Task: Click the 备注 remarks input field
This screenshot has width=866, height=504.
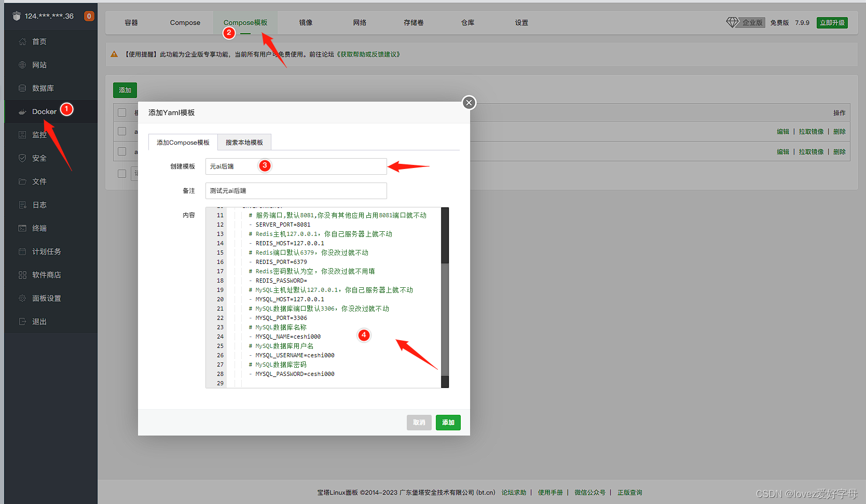Action: pyautogui.click(x=296, y=191)
